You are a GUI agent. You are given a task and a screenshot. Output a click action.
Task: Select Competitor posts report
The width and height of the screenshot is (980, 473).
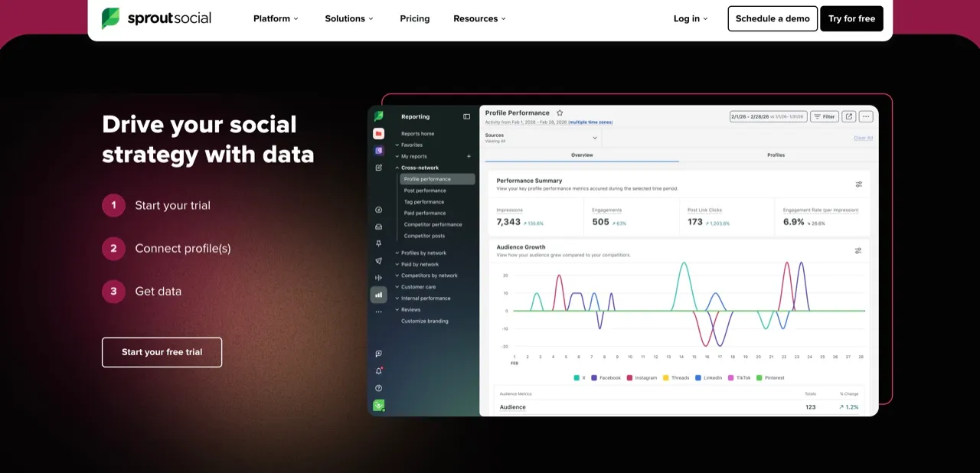tap(424, 236)
